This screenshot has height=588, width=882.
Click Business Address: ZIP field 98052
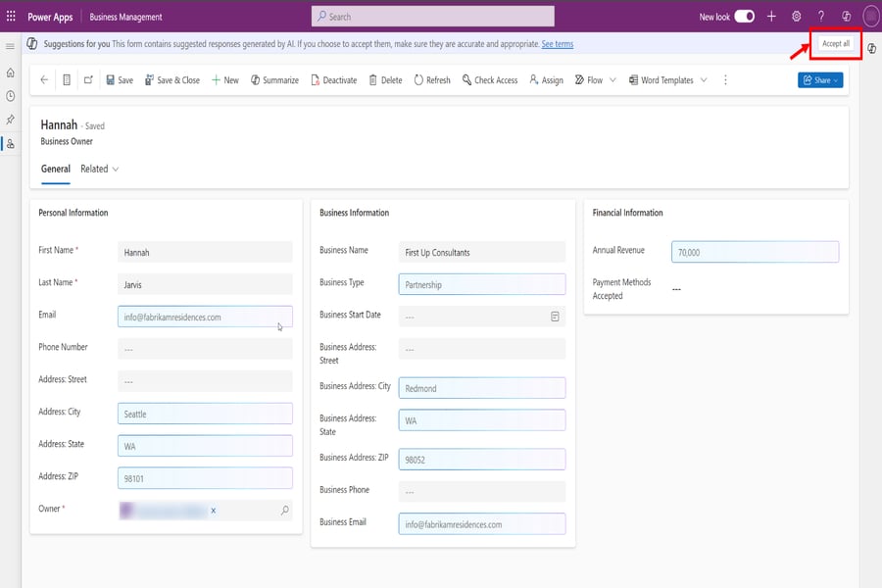(x=481, y=460)
